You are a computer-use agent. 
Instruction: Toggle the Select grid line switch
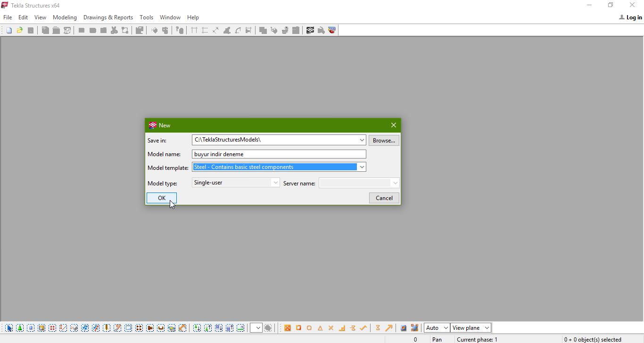pyautogui.click(x=96, y=328)
